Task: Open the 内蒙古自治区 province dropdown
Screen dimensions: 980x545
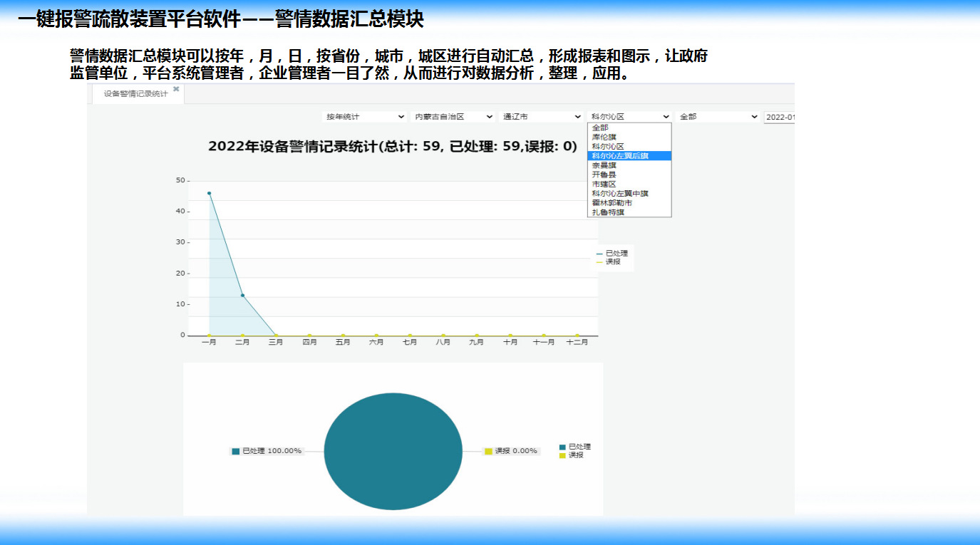Action: pos(453,117)
